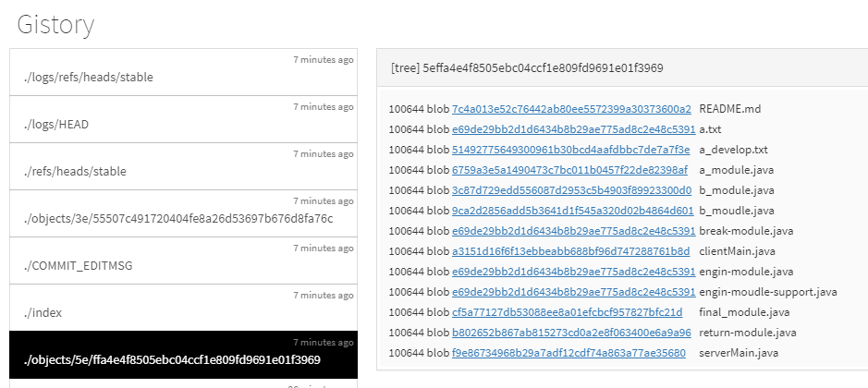868x388 pixels.
Task: Open the b_module.java blob hash link
Action: click(x=571, y=190)
